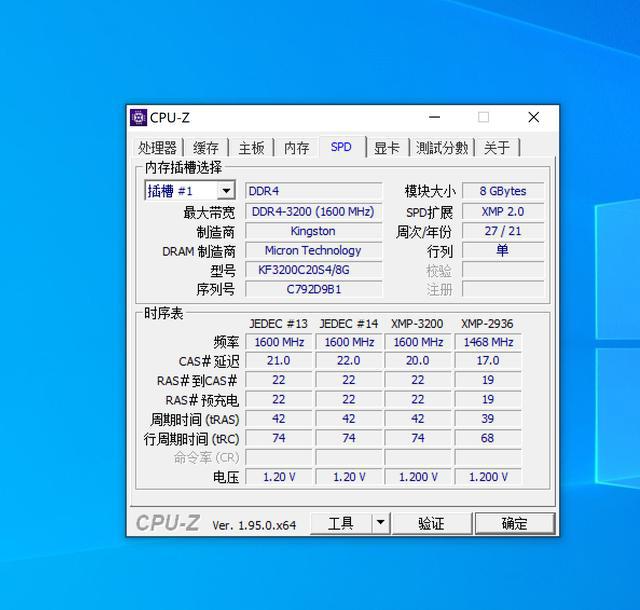Switch to the 缓存 tab

(206, 147)
